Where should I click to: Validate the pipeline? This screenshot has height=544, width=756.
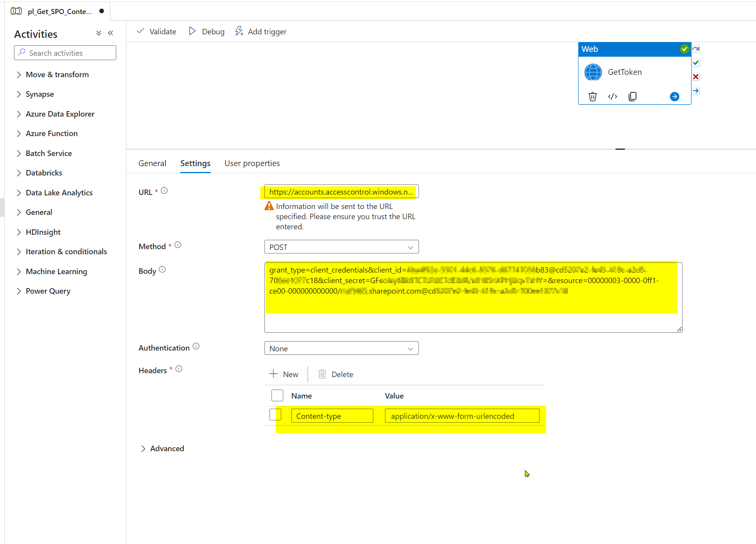pyautogui.click(x=156, y=31)
